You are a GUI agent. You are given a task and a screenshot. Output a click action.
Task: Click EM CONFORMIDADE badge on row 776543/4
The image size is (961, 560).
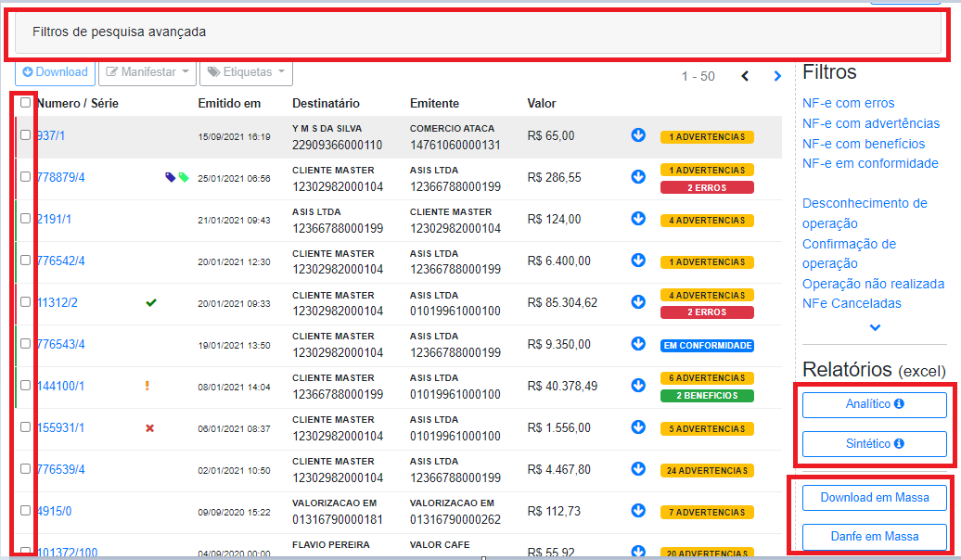click(x=707, y=346)
